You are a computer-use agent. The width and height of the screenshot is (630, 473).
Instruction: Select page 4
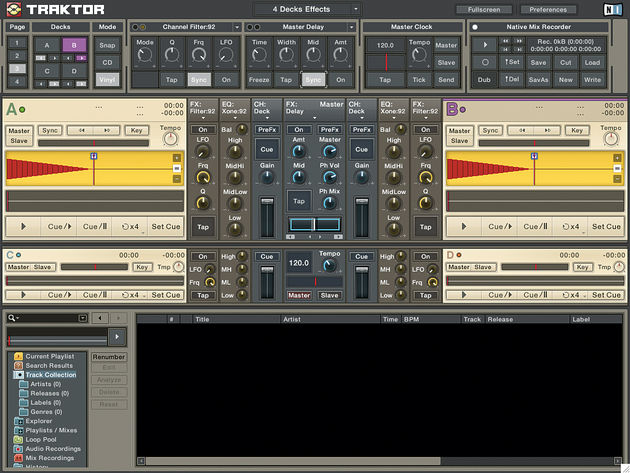(x=17, y=81)
